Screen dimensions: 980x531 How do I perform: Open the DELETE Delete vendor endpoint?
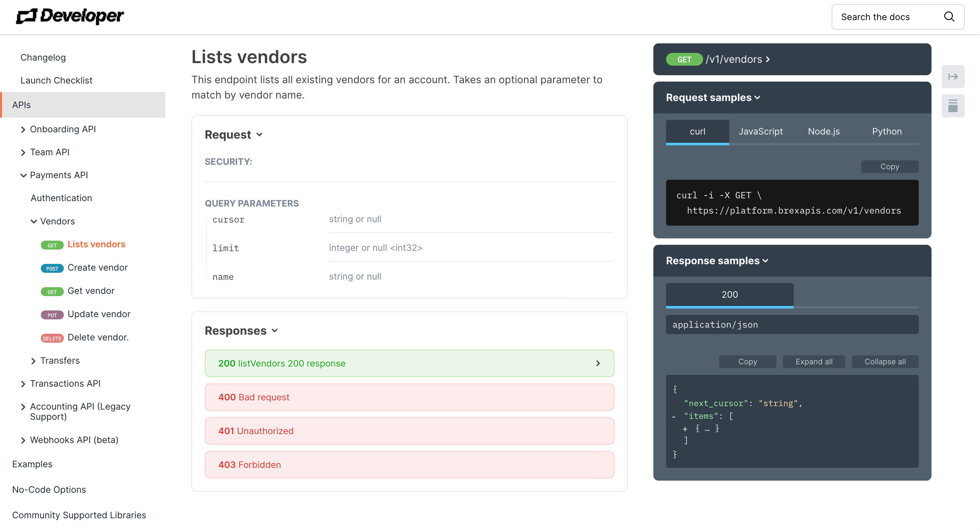click(x=98, y=337)
